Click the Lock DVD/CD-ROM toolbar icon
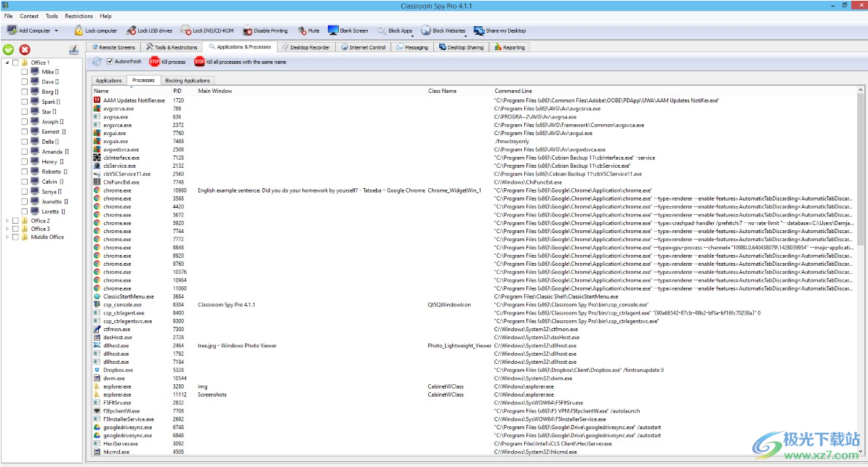 coord(186,31)
